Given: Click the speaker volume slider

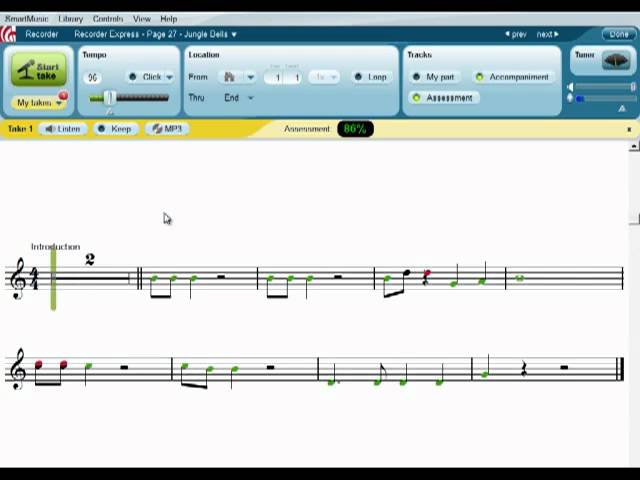Looking at the screenshot, I should (x=604, y=87).
